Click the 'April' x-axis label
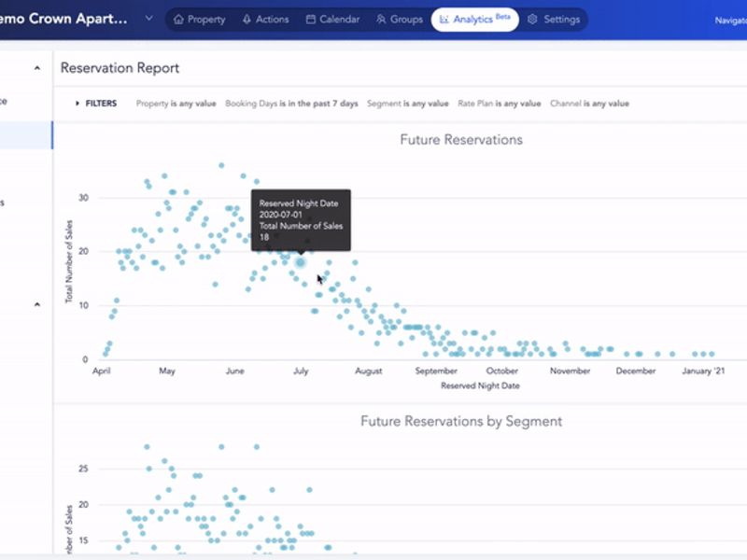Screen dimensions: 747x560 102,371
